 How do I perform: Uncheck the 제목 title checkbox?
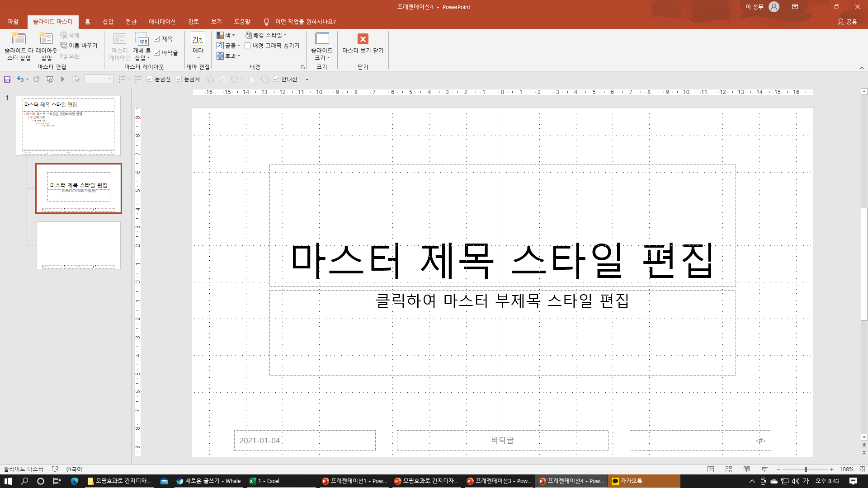pyautogui.click(x=157, y=39)
